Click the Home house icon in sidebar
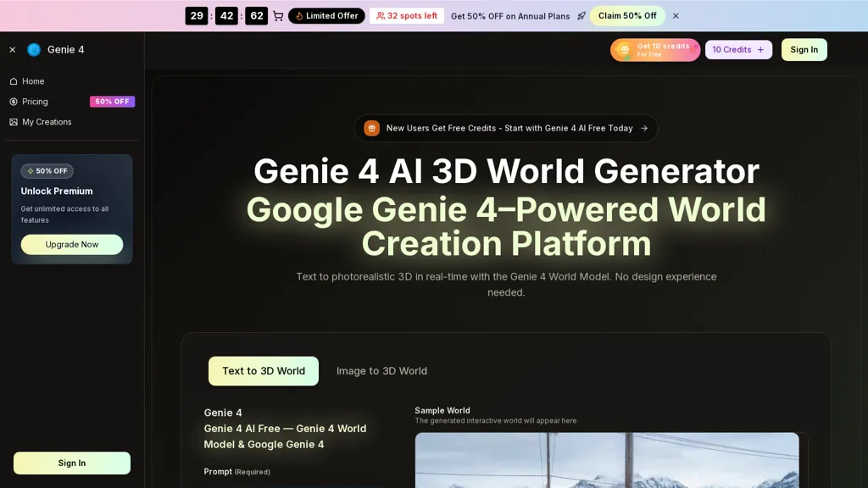Viewport: 868px width, 488px height. click(14, 81)
